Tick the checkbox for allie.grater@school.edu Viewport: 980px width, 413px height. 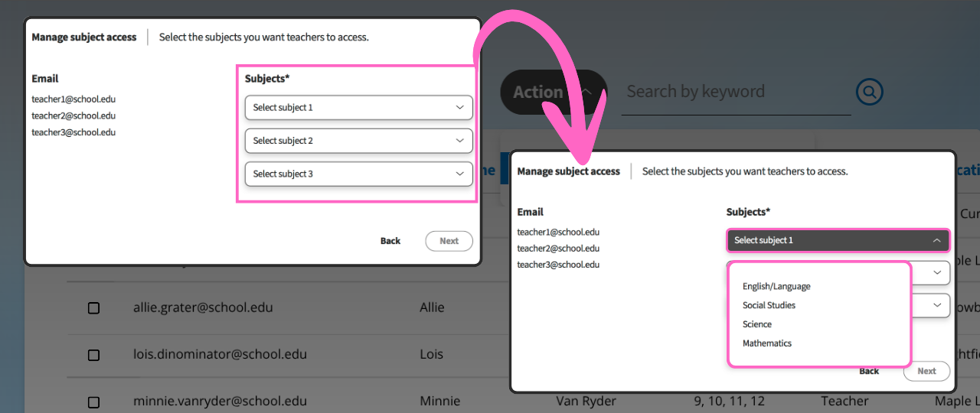(93, 307)
